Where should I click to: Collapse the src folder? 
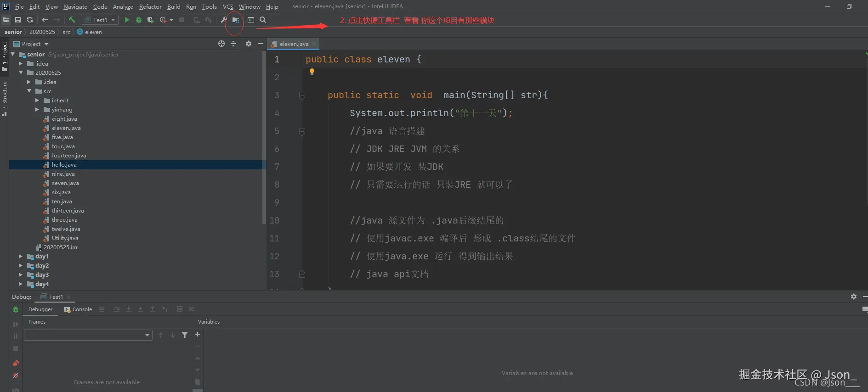click(29, 91)
